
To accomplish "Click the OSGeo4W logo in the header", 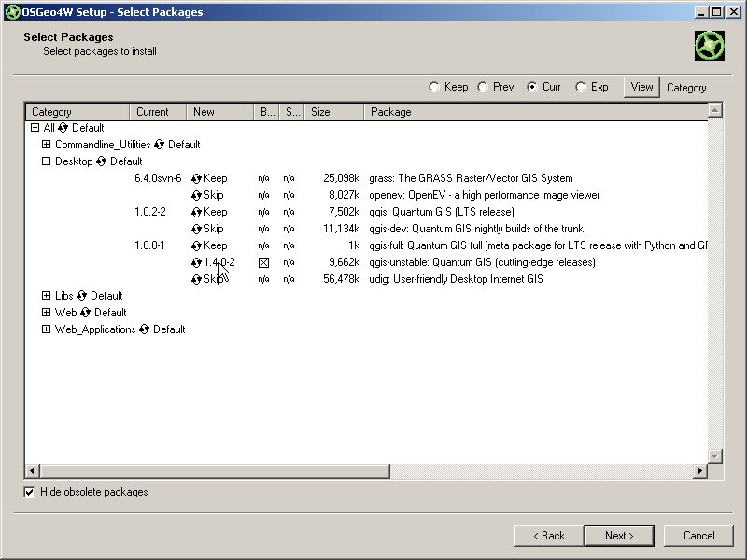I will click(x=710, y=46).
